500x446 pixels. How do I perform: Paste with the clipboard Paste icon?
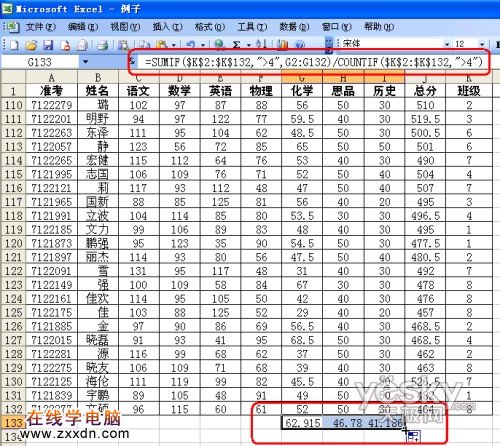tap(162, 45)
